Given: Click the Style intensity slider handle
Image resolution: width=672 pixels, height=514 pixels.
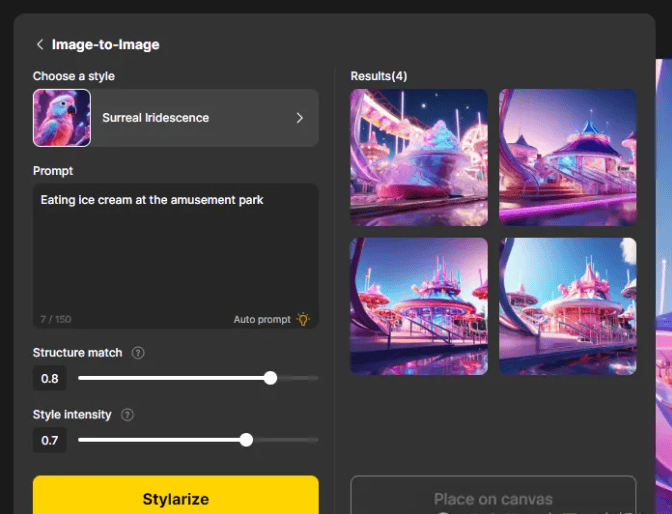Looking at the screenshot, I should point(246,440).
